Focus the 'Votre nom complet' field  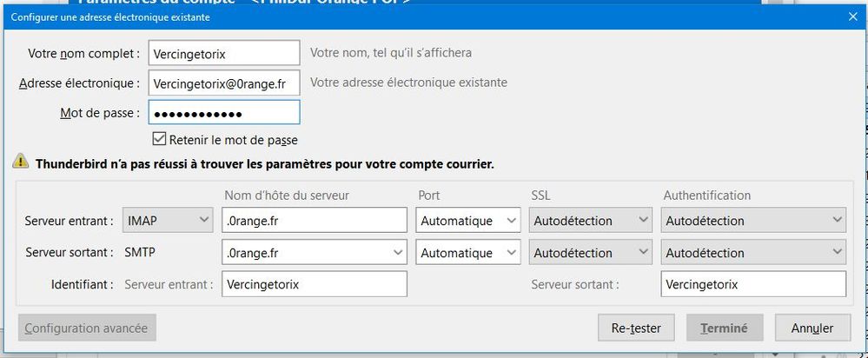click(224, 53)
